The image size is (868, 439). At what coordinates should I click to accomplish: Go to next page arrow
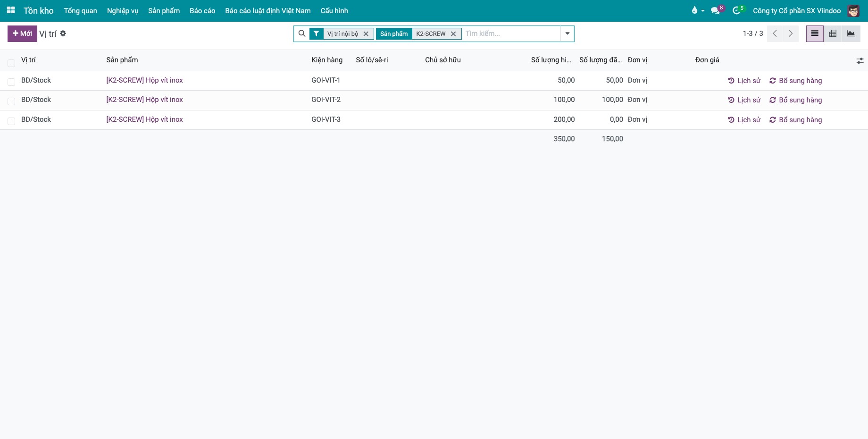791,34
